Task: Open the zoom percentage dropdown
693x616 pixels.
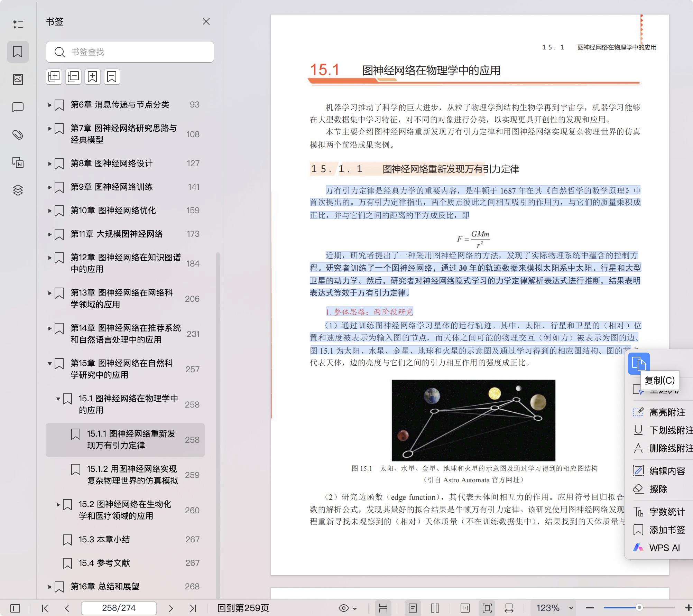Action: coord(571,608)
